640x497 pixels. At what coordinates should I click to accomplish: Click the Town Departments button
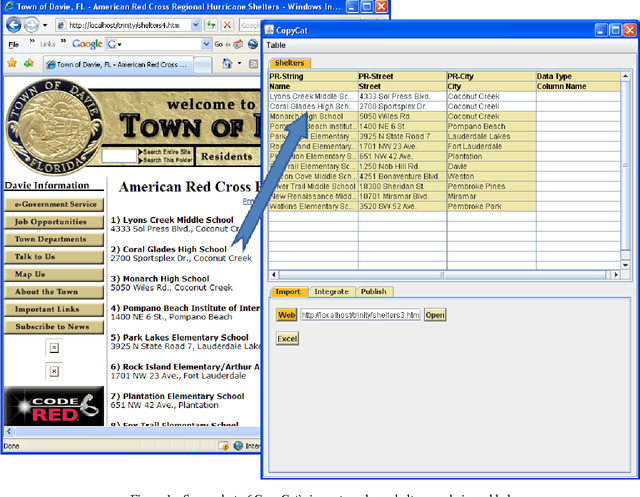(x=54, y=240)
